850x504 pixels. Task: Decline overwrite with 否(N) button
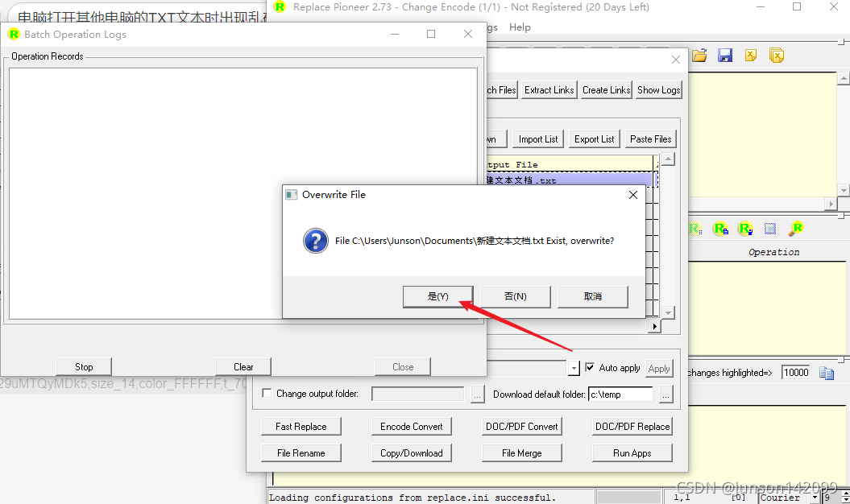[516, 296]
